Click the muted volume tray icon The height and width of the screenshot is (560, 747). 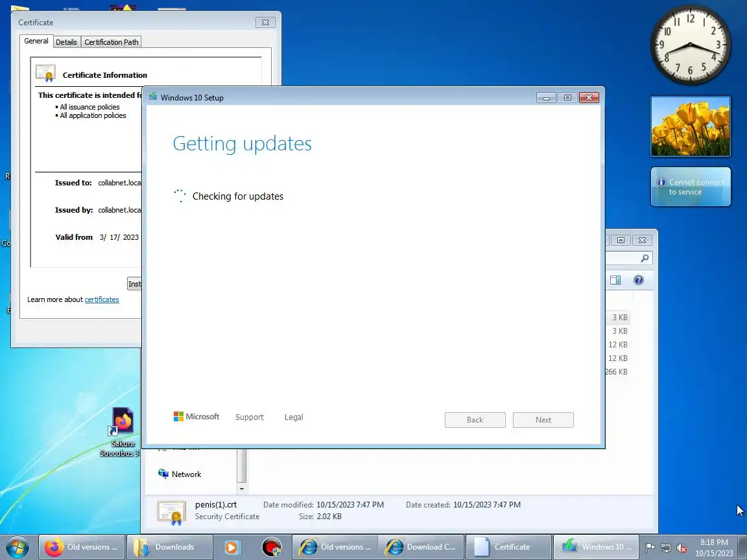point(682,548)
